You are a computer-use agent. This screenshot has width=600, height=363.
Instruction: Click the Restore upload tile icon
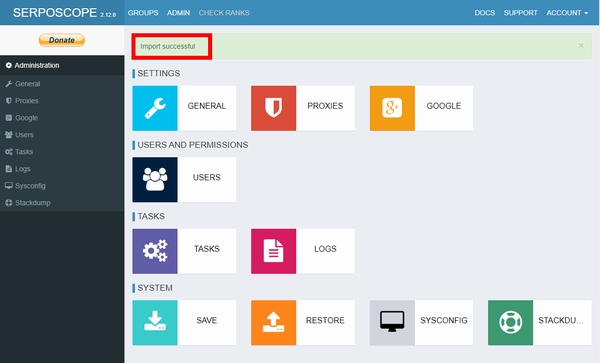273,322
